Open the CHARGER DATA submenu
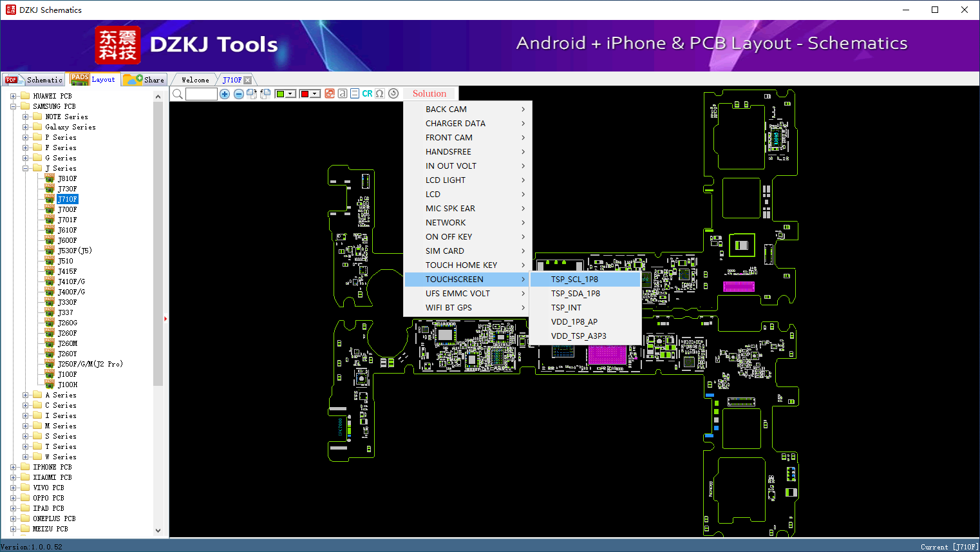Image resolution: width=980 pixels, height=552 pixels. point(468,124)
